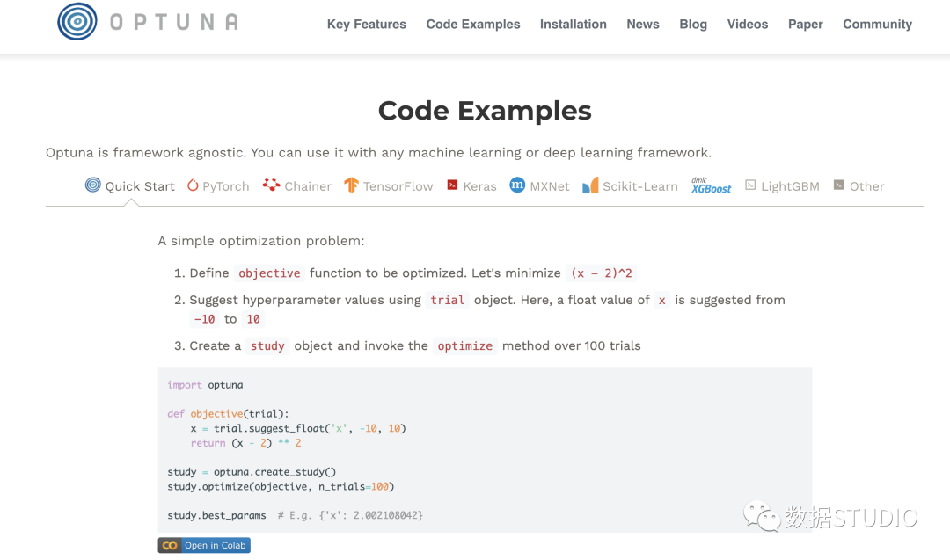Viewport: 950px width, 560px height.
Task: Open the Videos nav link
Action: click(748, 25)
